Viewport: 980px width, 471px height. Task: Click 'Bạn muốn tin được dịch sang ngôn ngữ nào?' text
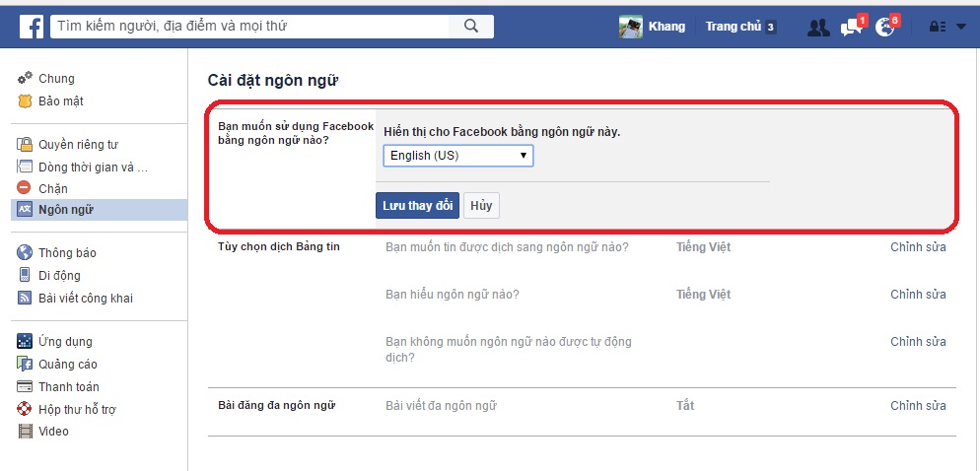point(507,246)
